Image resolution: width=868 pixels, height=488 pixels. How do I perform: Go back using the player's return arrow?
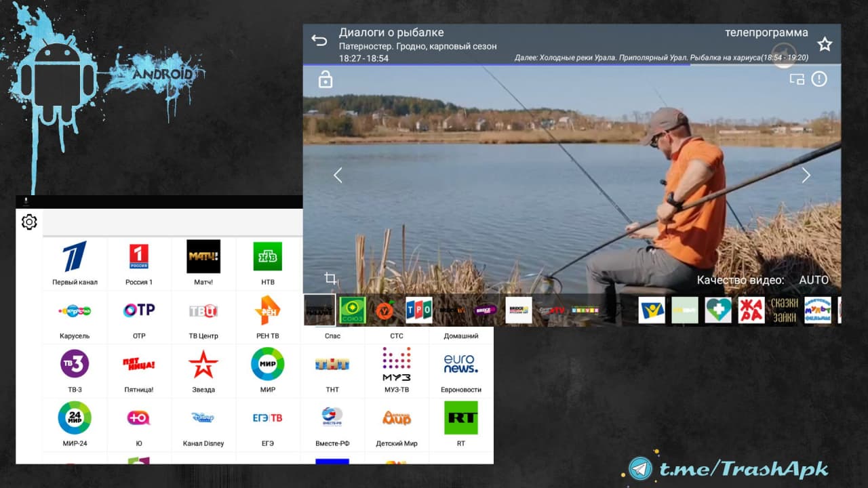319,40
